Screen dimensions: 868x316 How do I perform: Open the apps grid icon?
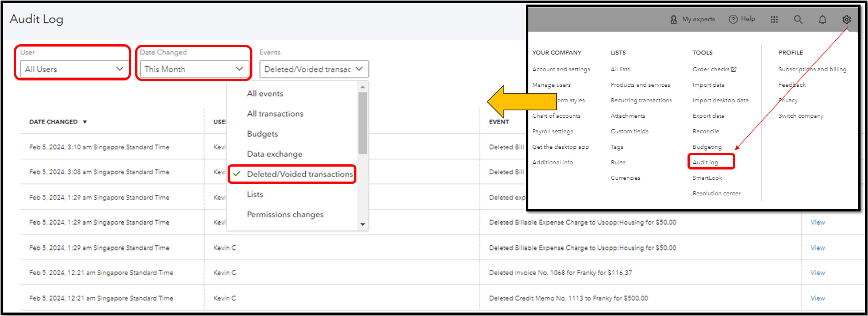[774, 20]
